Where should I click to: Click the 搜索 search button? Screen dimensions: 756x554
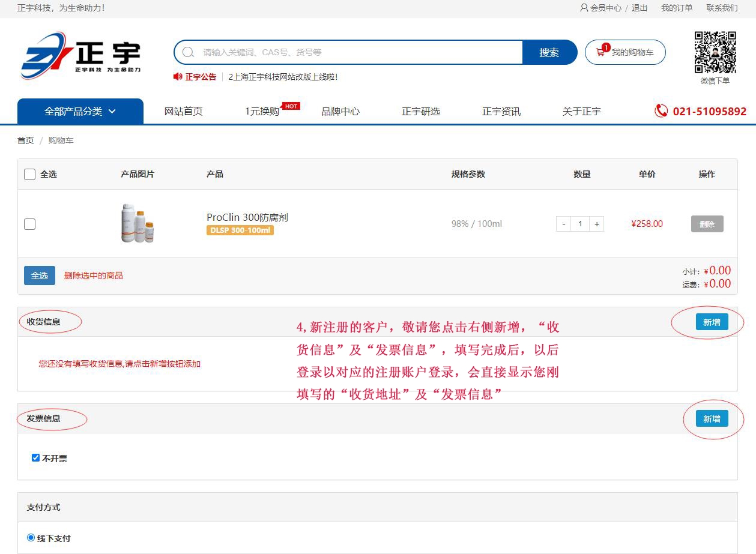pyautogui.click(x=549, y=52)
